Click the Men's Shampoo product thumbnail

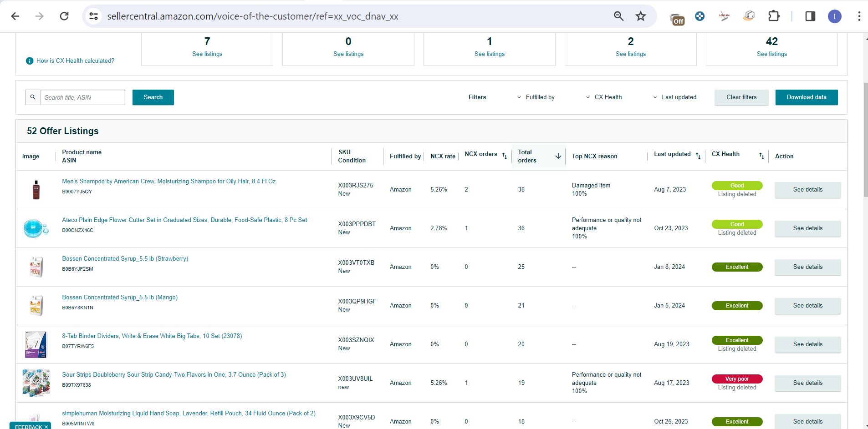pyautogui.click(x=36, y=190)
